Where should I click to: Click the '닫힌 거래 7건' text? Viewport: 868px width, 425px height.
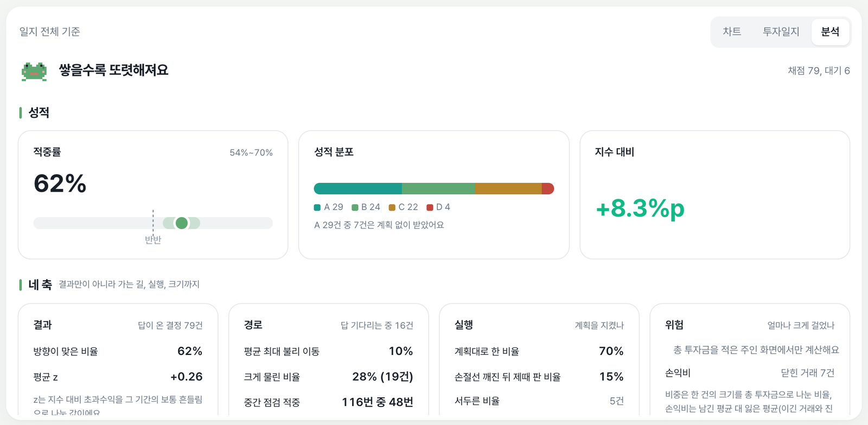pyautogui.click(x=808, y=373)
